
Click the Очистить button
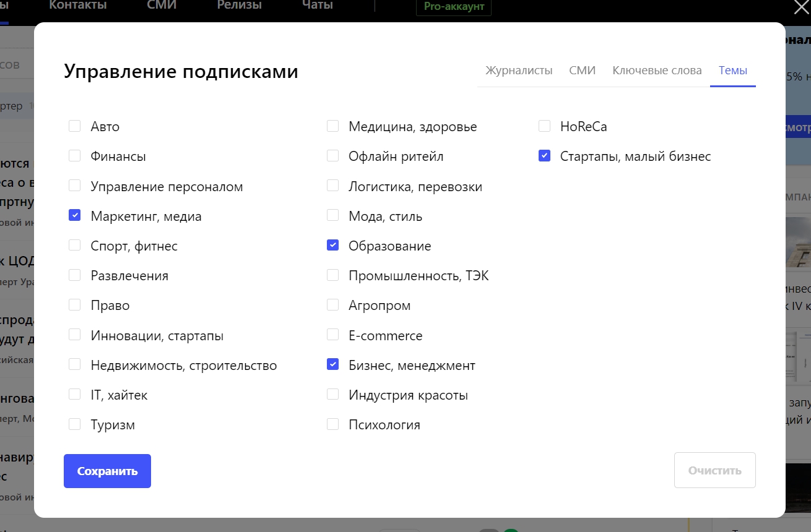(714, 470)
